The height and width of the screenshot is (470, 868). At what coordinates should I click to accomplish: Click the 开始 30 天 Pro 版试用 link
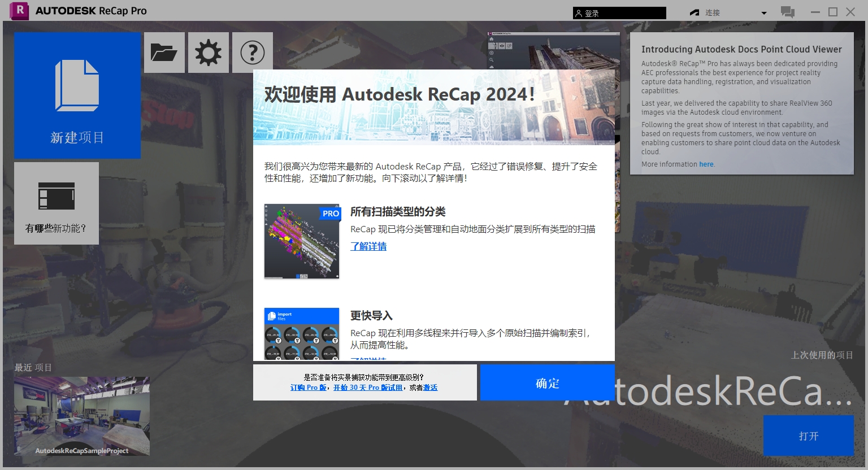(368, 388)
